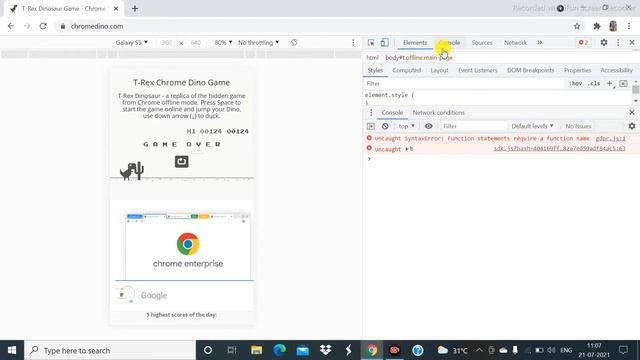
Task: Click the No Issues button
Action: [578, 126]
